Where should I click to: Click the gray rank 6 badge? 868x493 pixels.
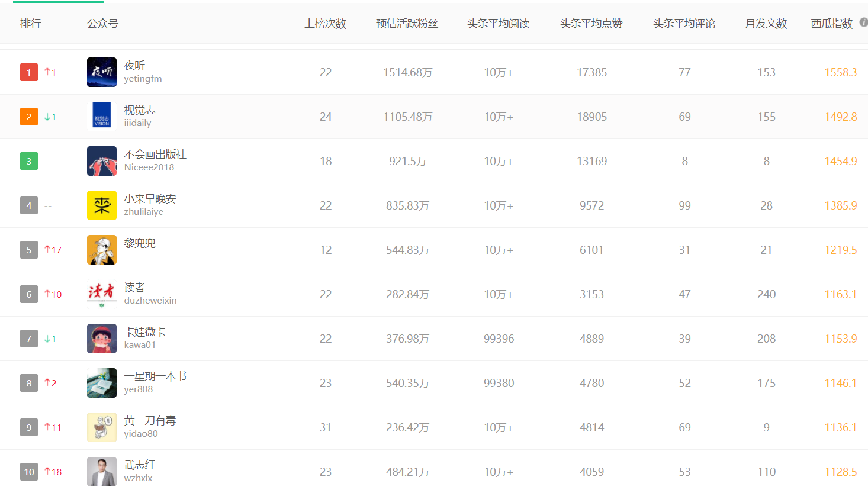pyautogui.click(x=29, y=294)
